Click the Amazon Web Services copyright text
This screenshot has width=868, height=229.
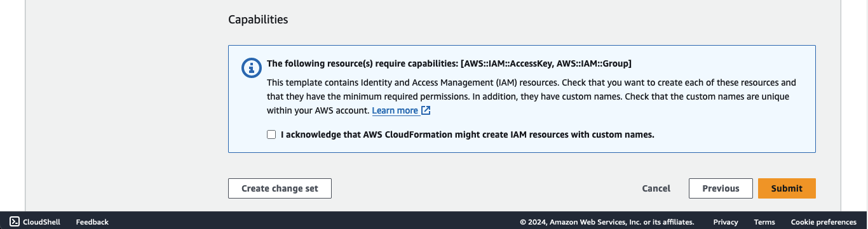[607, 222]
